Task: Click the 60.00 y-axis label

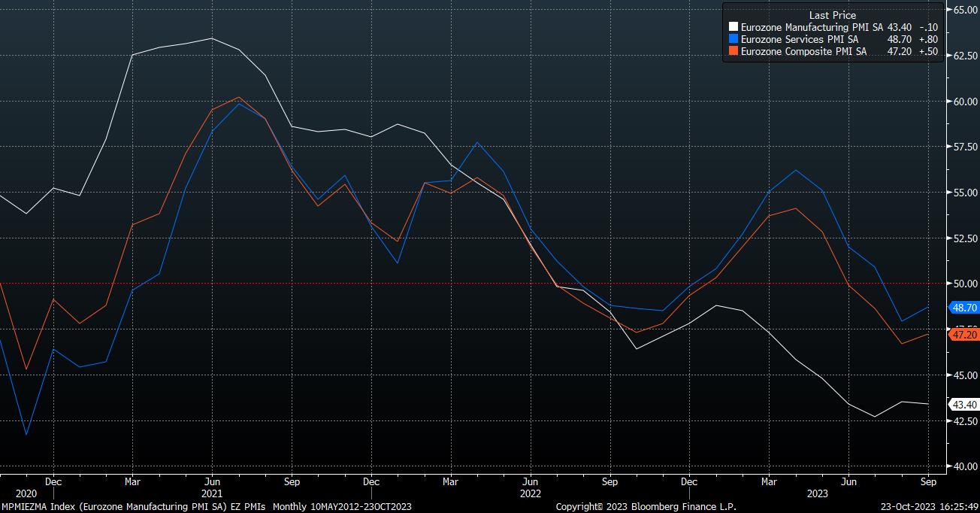Action: 964,102
